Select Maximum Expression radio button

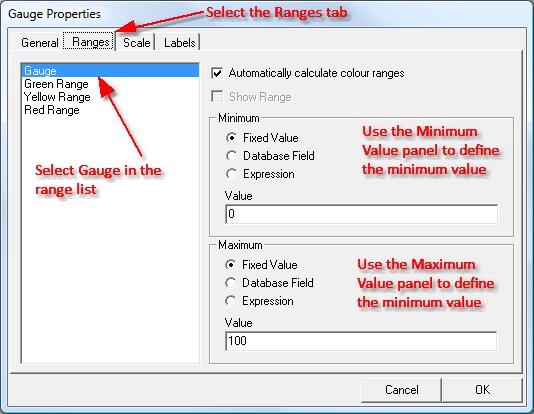231,301
